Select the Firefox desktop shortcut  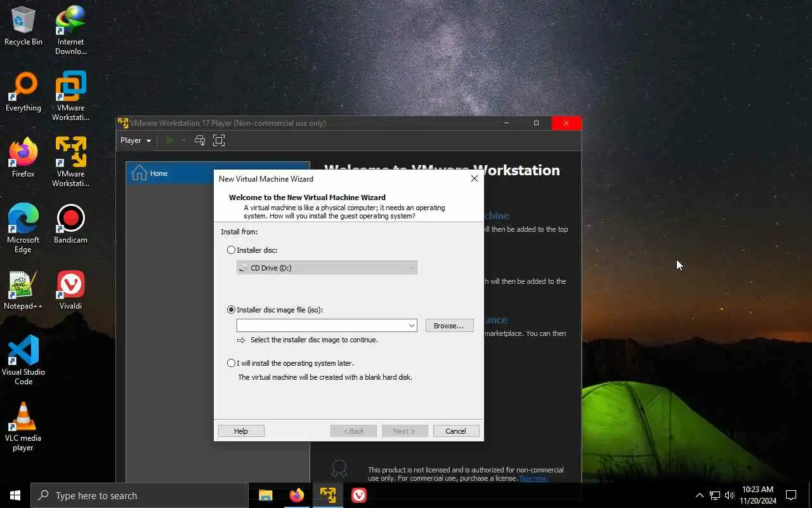point(23,158)
